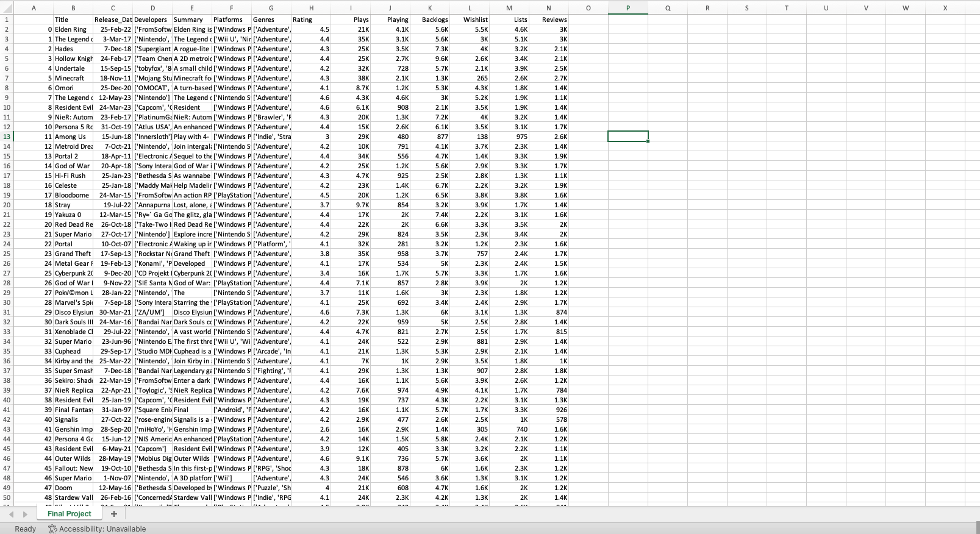Viewport: 980px width, 534px height.
Task: Select the Undertale title cell
Action: point(73,68)
